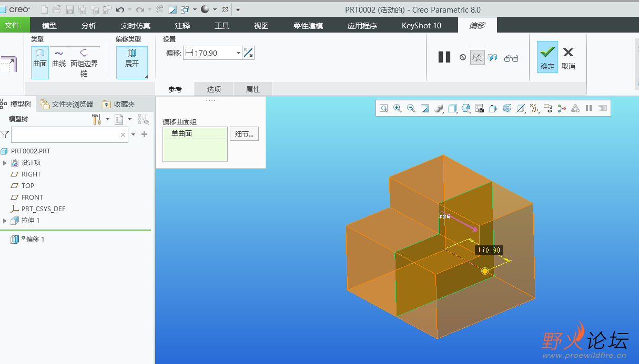Open the 属性 panel tab

(x=253, y=89)
